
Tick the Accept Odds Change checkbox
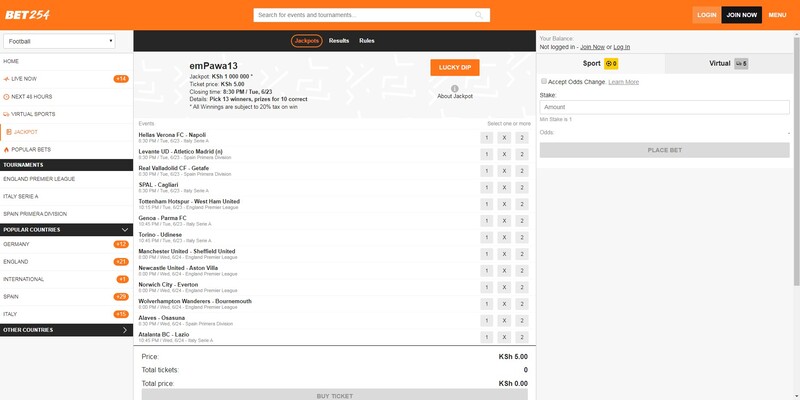click(544, 81)
